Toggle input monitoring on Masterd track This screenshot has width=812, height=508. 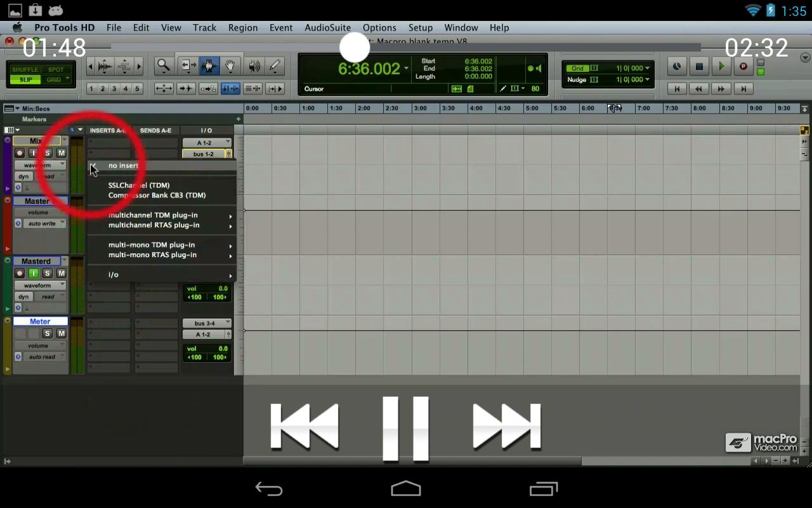33,273
